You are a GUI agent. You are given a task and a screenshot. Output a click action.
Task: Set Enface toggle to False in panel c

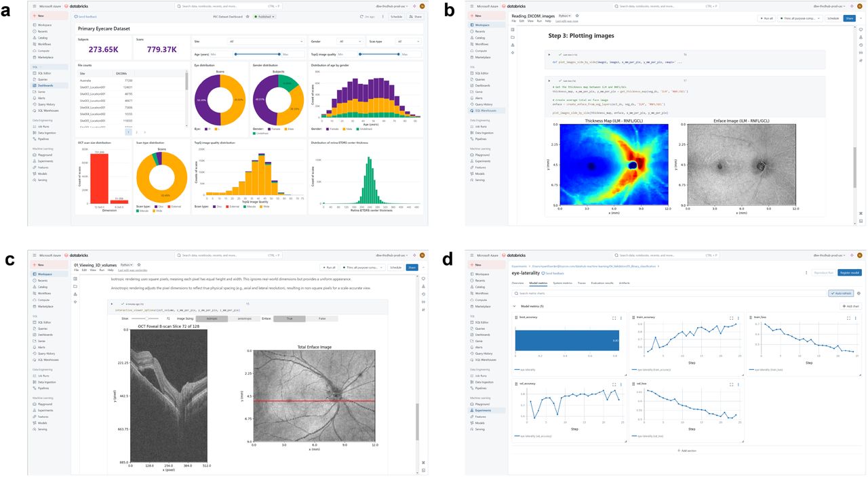click(321, 318)
